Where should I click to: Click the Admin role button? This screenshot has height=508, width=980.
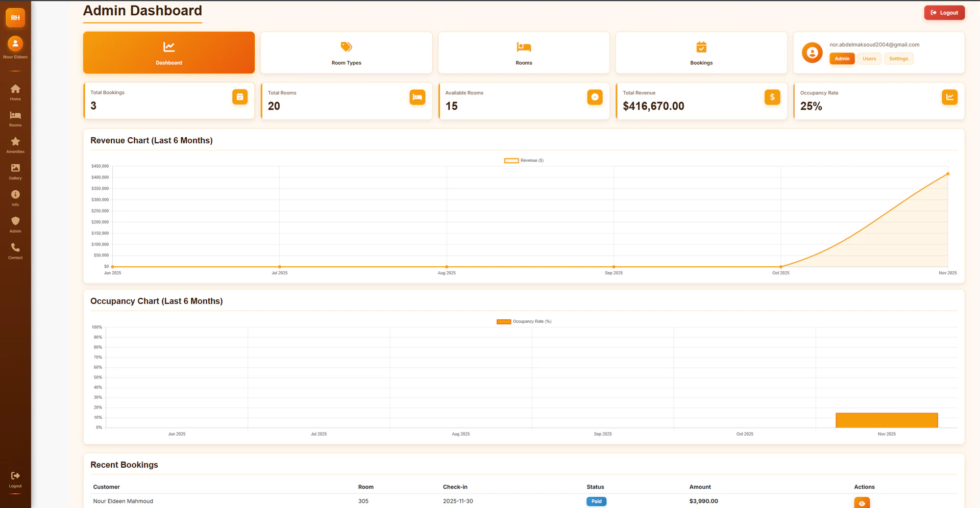coord(842,59)
